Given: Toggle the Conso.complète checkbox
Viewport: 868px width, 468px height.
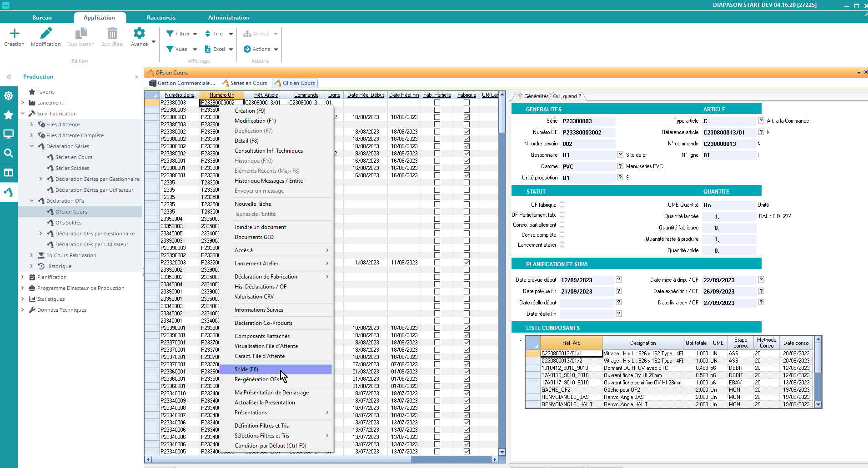Looking at the screenshot, I should (x=562, y=235).
